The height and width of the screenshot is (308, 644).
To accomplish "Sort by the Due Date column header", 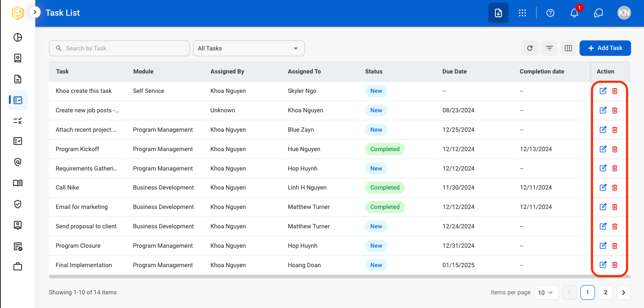I will pos(455,71).
